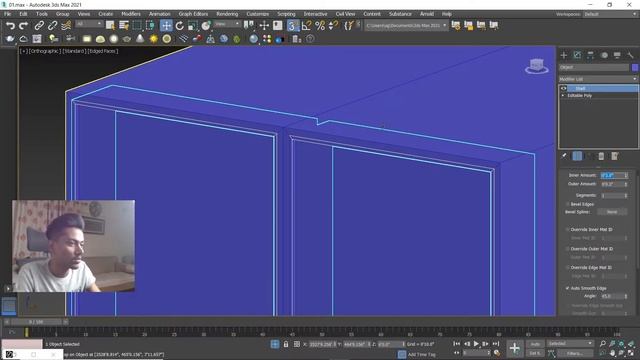The image size is (640, 360).
Task: Expand the Editable Poly stack entry
Action: point(563,96)
